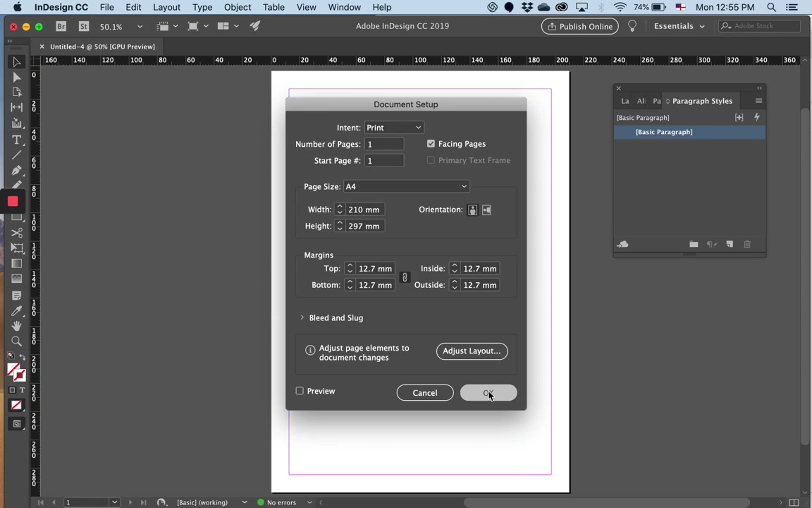Click the Start Page number field

tap(384, 161)
